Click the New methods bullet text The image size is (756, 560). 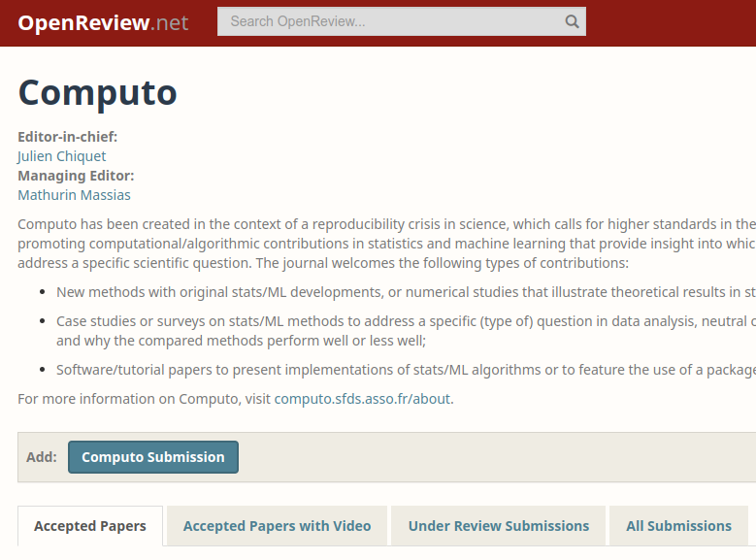(406, 292)
